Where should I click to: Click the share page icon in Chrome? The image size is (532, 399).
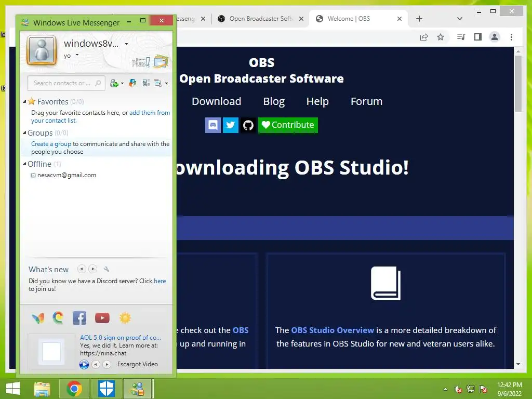(x=424, y=37)
